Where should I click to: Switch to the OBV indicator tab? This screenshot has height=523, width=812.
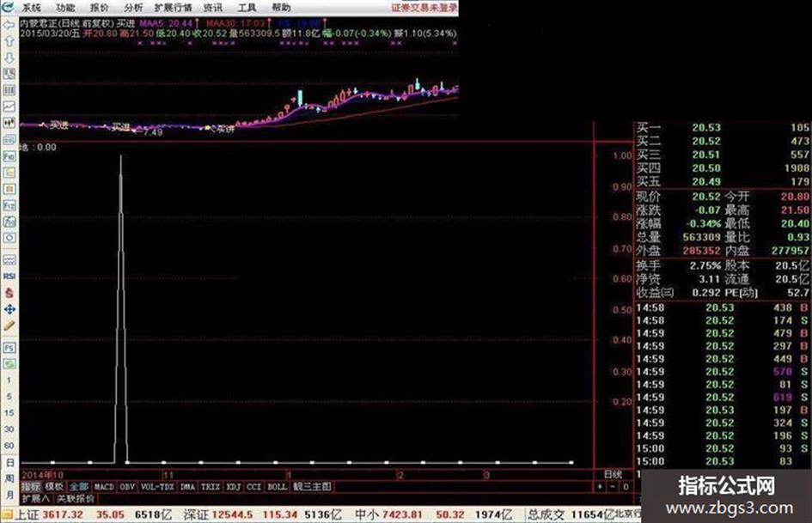(127, 487)
